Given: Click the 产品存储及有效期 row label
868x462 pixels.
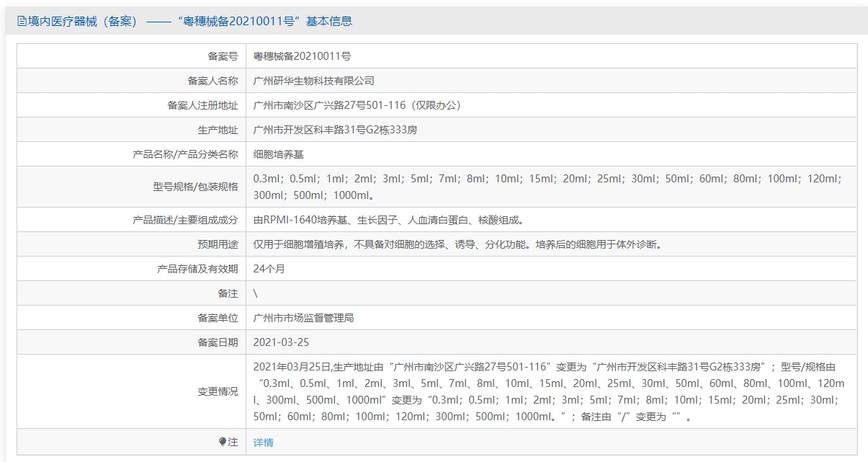Looking at the screenshot, I should click(197, 269).
